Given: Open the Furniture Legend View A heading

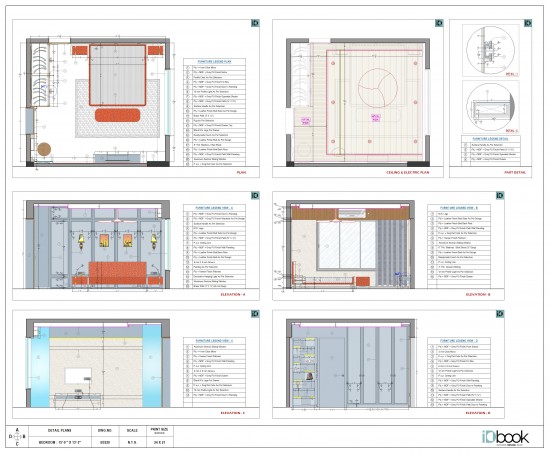Looking at the screenshot, I should click(214, 208).
